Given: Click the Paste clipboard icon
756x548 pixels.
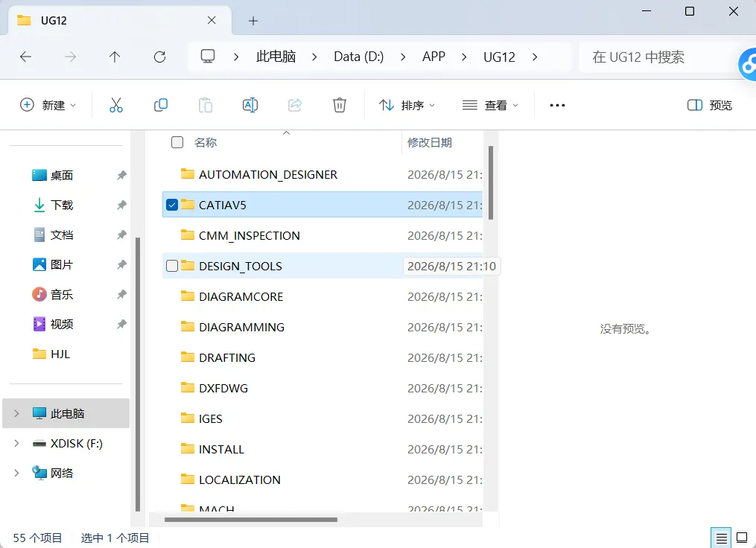Looking at the screenshot, I should [x=206, y=105].
